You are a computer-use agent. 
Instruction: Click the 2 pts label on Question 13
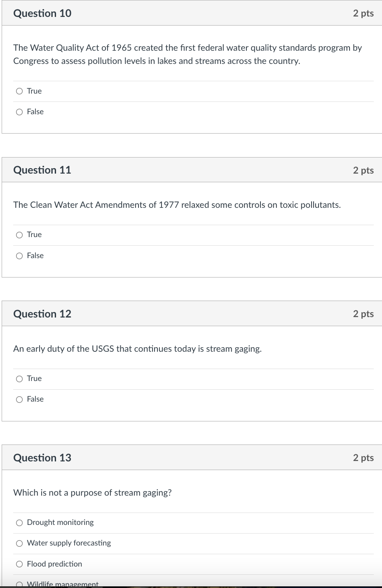[363, 458]
